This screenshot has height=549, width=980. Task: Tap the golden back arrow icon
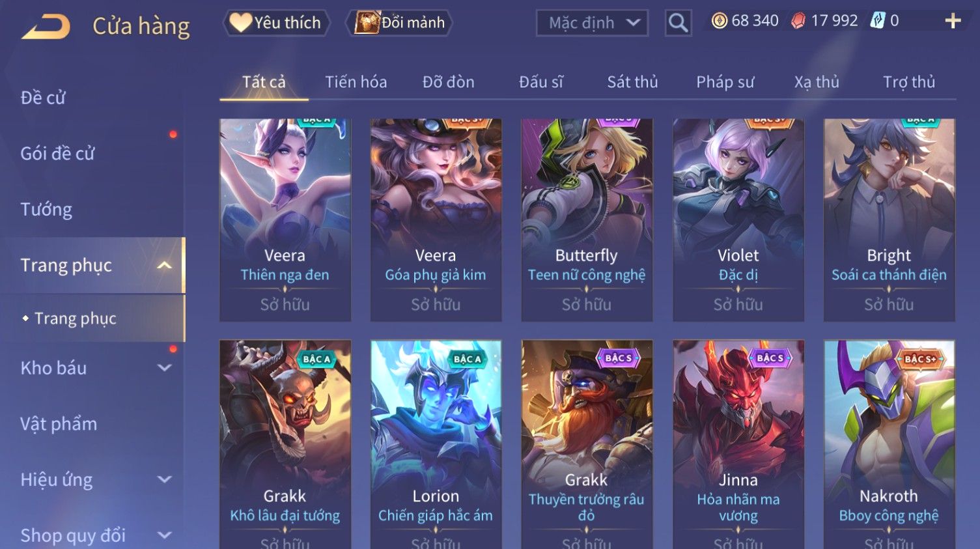point(46,27)
